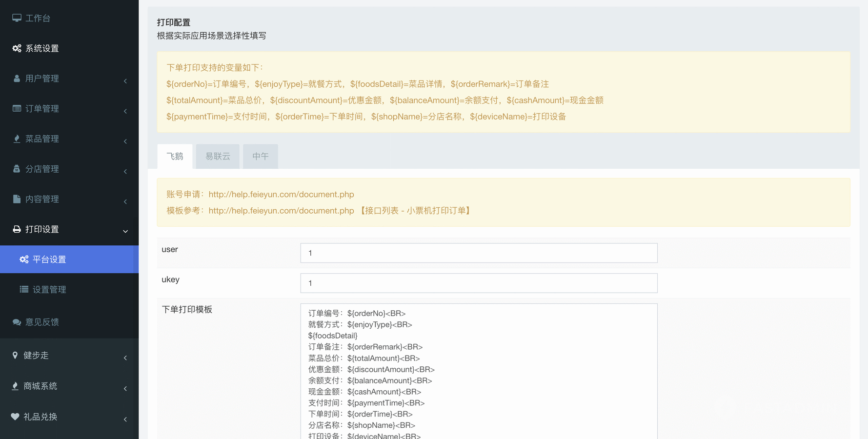Click the gears icon beside 系统设置

pos(17,48)
